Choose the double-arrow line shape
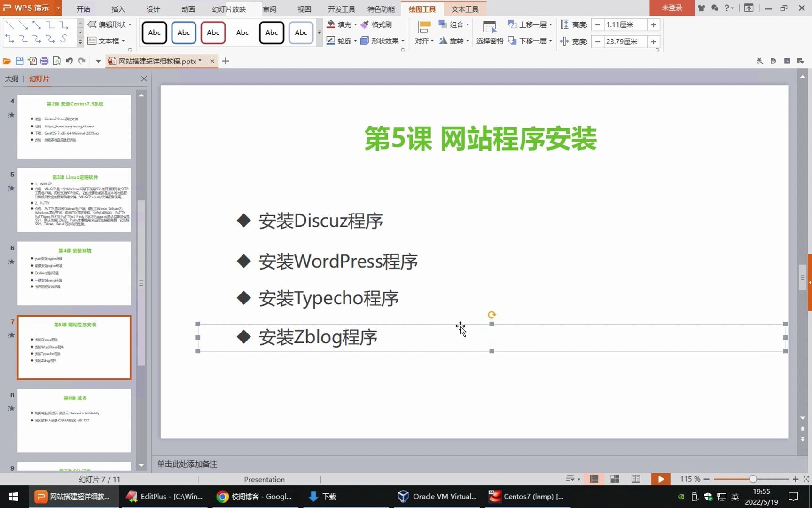Viewport: 812px width, 508px height. [37, 24]
